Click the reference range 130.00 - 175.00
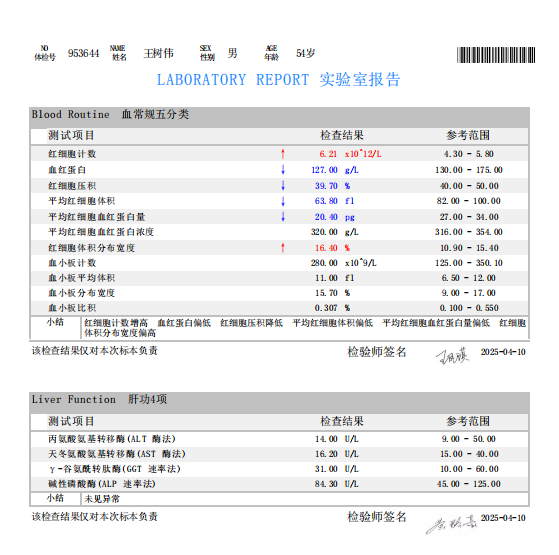This screenshot has width=559, height=555. [x=468, y=170]
